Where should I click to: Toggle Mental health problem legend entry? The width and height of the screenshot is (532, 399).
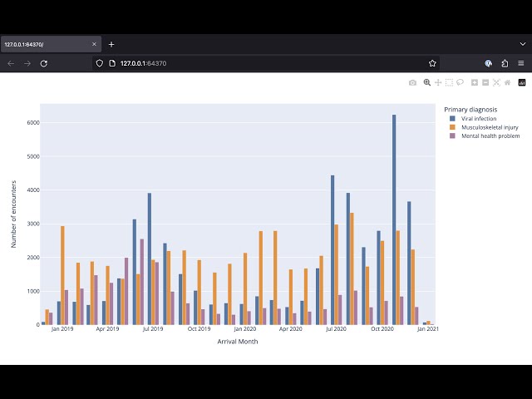pos(485,135)
